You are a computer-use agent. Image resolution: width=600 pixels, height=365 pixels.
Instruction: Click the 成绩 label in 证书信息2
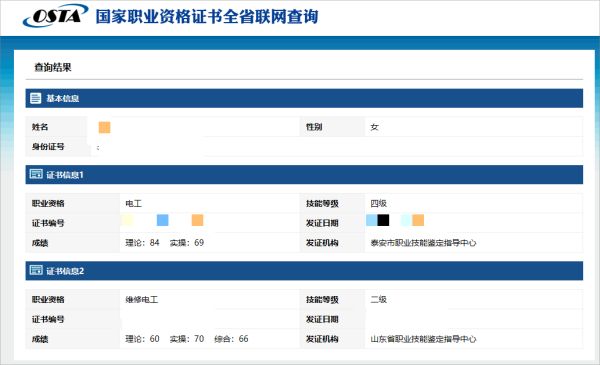click(40, 339)
